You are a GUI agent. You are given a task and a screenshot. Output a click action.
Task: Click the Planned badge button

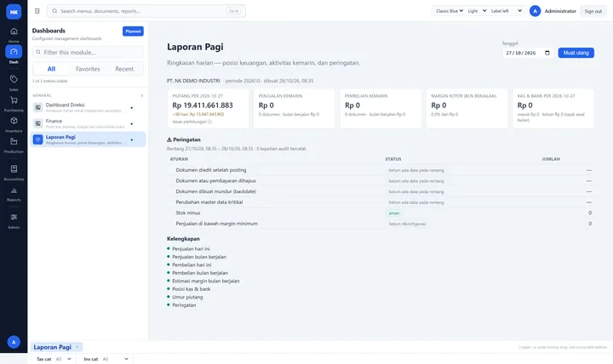click(133, 31)
